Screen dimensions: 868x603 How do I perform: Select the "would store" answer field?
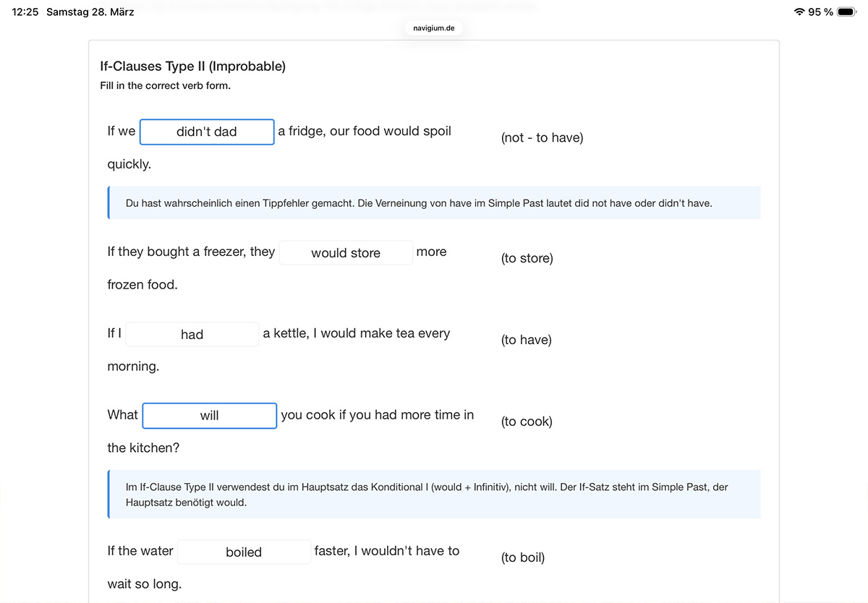tap(346, 253)
